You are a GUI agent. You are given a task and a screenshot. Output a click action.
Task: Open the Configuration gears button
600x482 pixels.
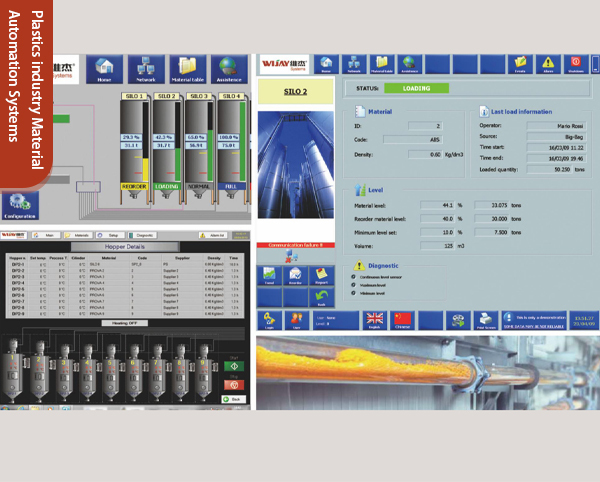(x=20, y=206)
